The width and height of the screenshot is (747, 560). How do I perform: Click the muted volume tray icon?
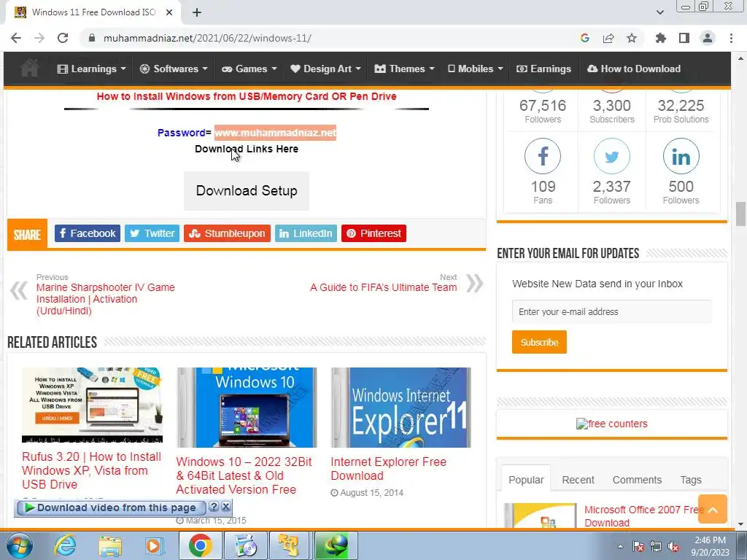coord(673,546)
